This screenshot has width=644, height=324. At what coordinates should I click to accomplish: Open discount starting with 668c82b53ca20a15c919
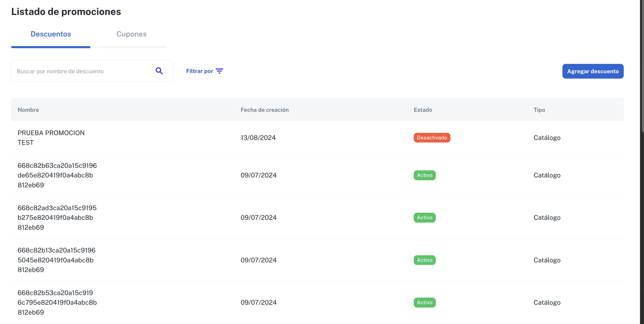57,302
